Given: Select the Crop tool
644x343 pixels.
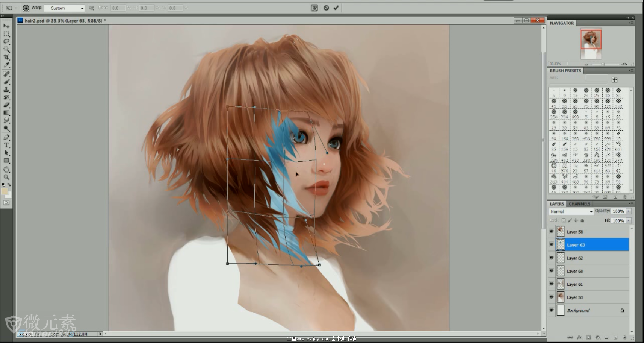Looking at the screenshot, I should tap(6, 57).
